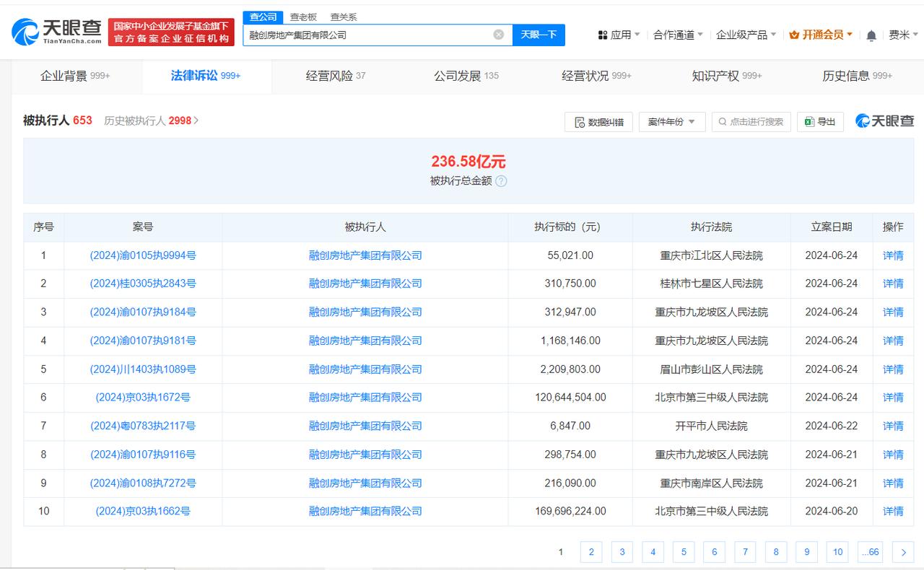The height and width of the screenshot is (570, 924).
Task: Open the 历史信息 tab
Action: pos(857,76)
